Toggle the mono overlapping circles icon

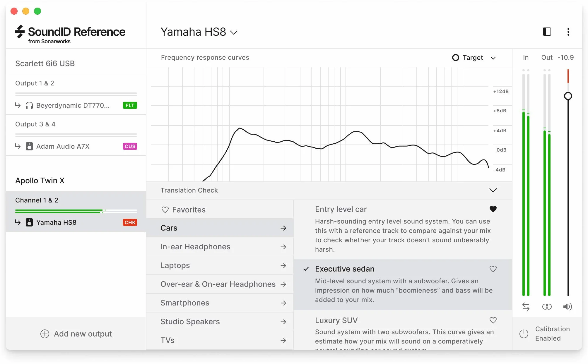[x=547, y=307]
